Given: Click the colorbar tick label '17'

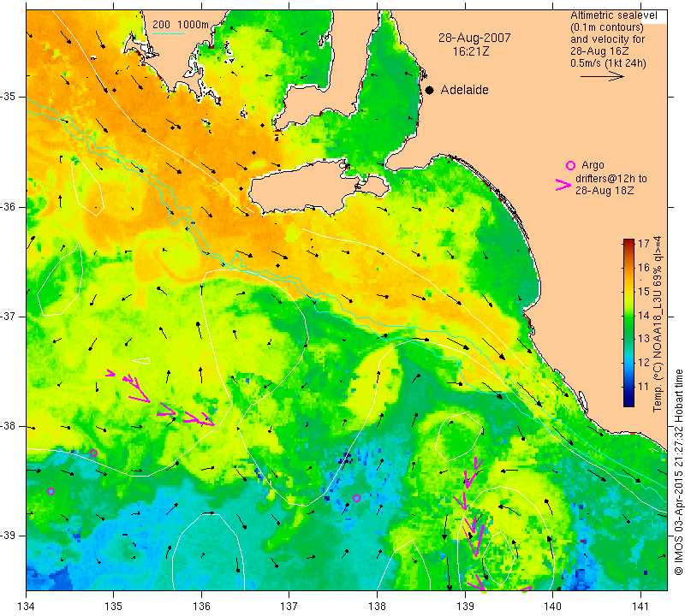Looking at the screenshot, I should (644, 244).
